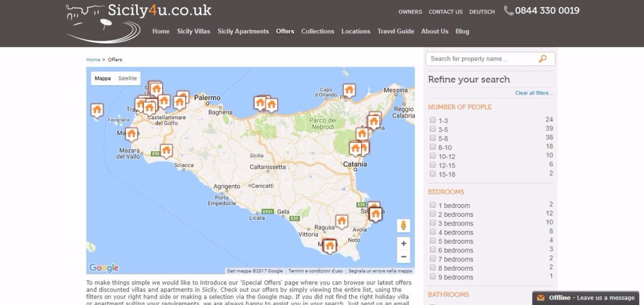Check the 1-3 number of people filter
This screenshot has width=644, height=305.
pos(433,120)
